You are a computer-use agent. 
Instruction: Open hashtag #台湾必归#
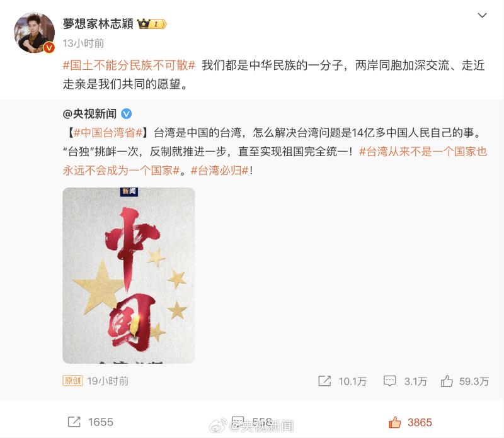pos(219,171)
